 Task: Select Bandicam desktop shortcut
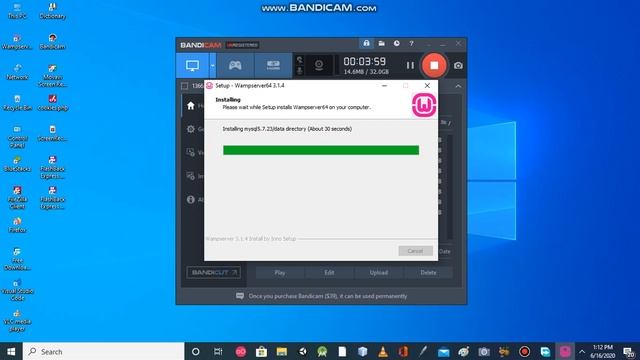pyautogui.click(x=52, y=42)
